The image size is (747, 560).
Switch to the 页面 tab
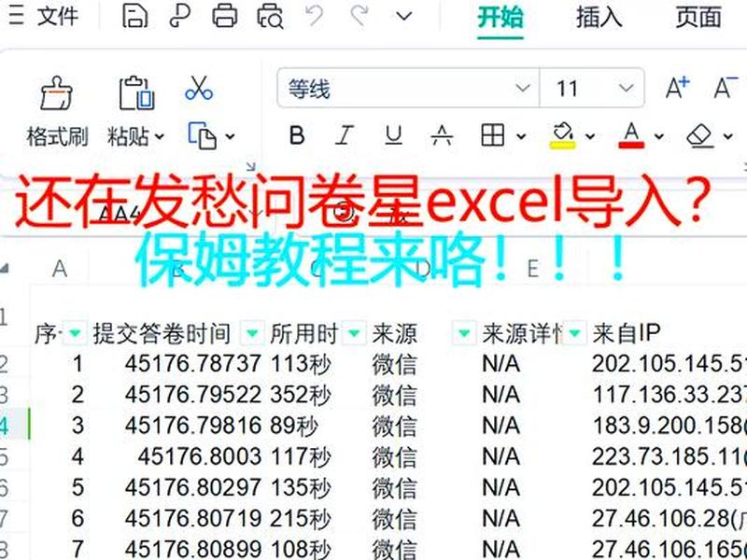(698, 18)
